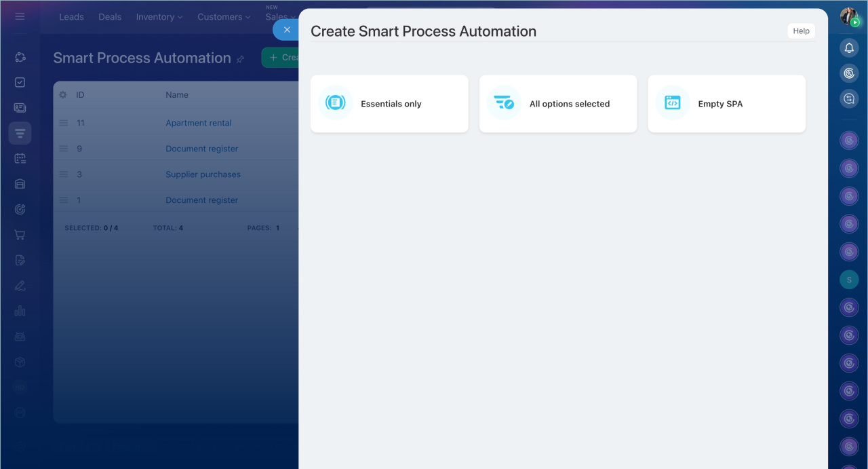Open the row menu for Supplier purchases

pos(63,174)
